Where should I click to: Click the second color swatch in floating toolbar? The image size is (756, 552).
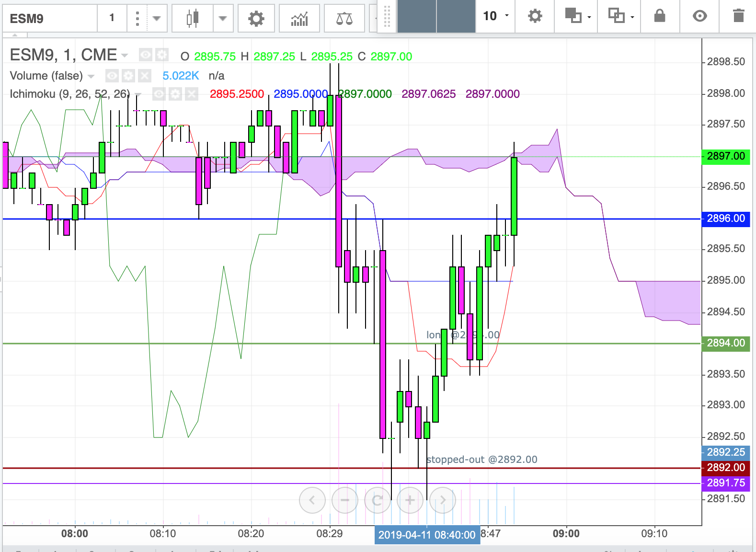[x=456, y=16]
